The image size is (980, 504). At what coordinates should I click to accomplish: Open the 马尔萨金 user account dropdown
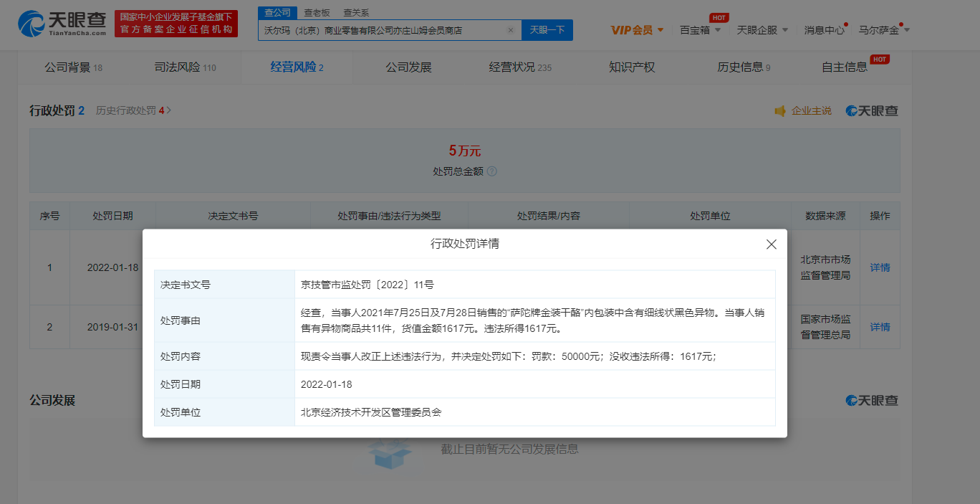(884, 30)
